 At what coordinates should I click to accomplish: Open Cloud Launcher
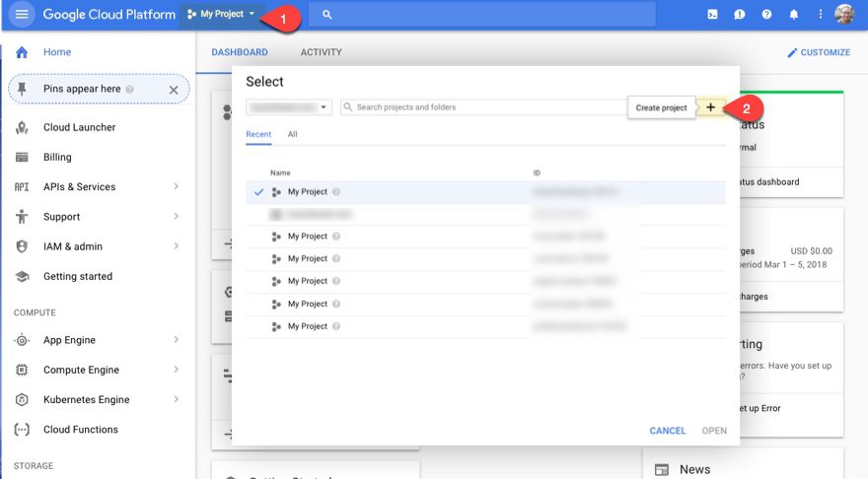[x=80, y=127]
